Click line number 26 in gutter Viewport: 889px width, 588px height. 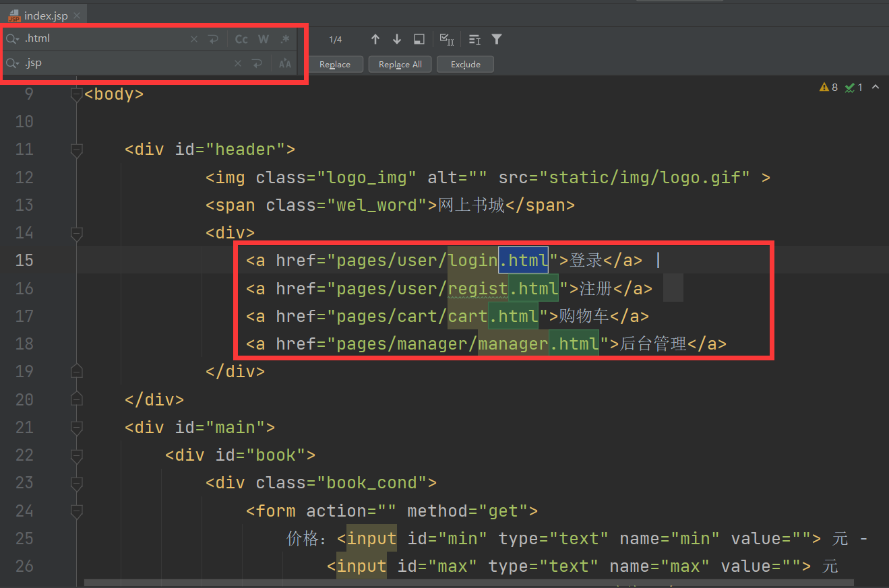click(x=24, y=566)
